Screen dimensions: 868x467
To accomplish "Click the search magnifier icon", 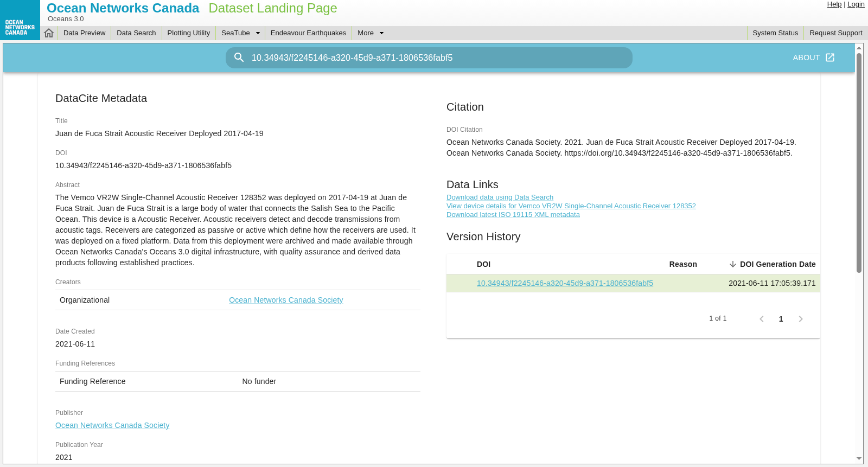I will tap(239, 57).
